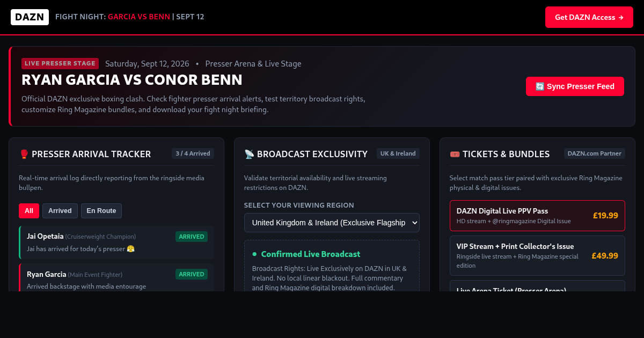Click the 3 / 4 Arrived badge
This screenshot has height=338, width=644.
[193, 153]
